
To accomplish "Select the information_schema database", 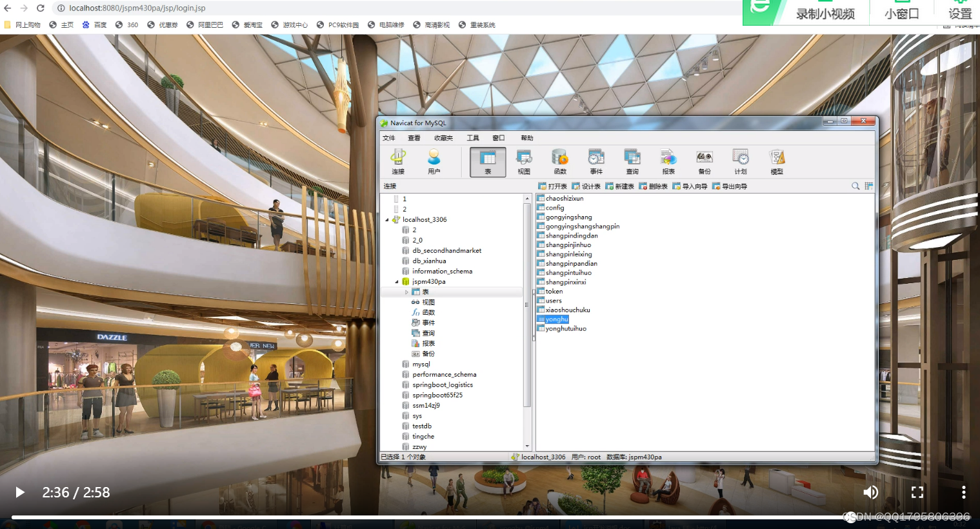I will pos(442,272).
